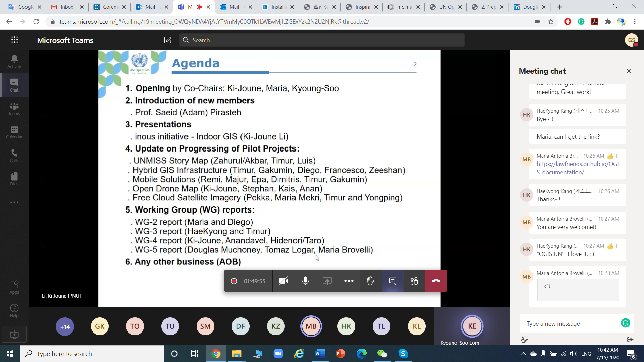644x362 pixels.
Task: Mute the microphone in call toolbar
Action: point(305,281)
